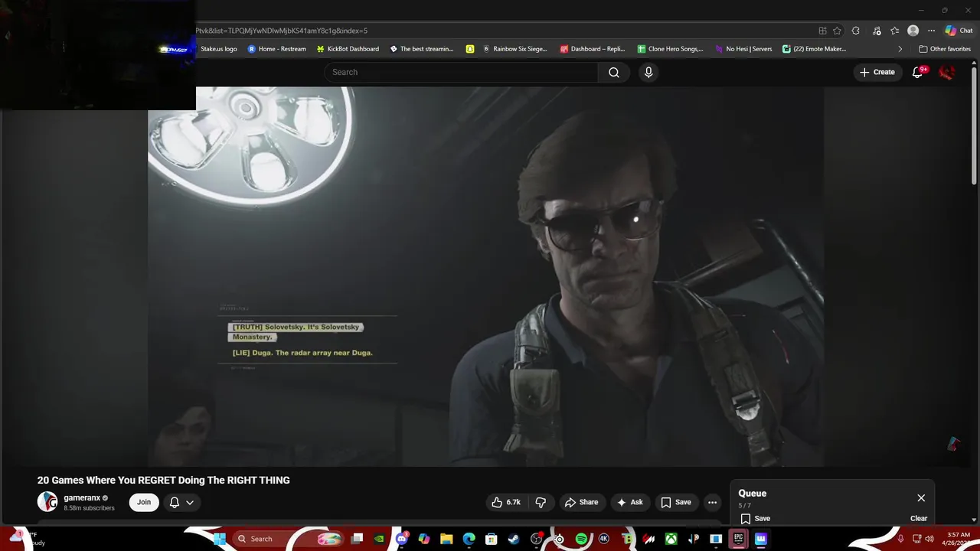Open the Rainbow Six Siege bookmark
Image resolution: width=980 pixels, height=551 pixels.
point(514,49)
